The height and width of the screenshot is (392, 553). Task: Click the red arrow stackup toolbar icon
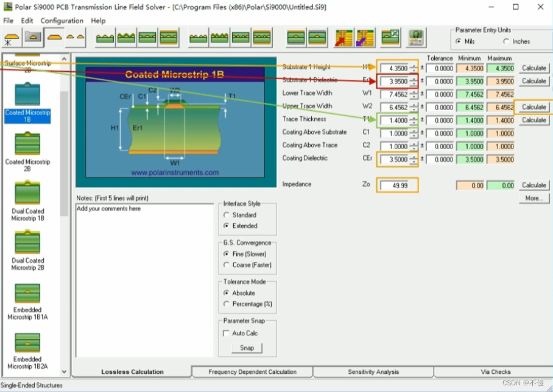(x=344, y=38)
